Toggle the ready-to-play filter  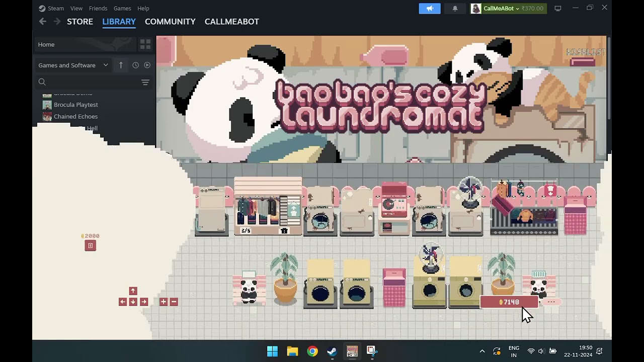pyautogui.click(x=147, y=65)
